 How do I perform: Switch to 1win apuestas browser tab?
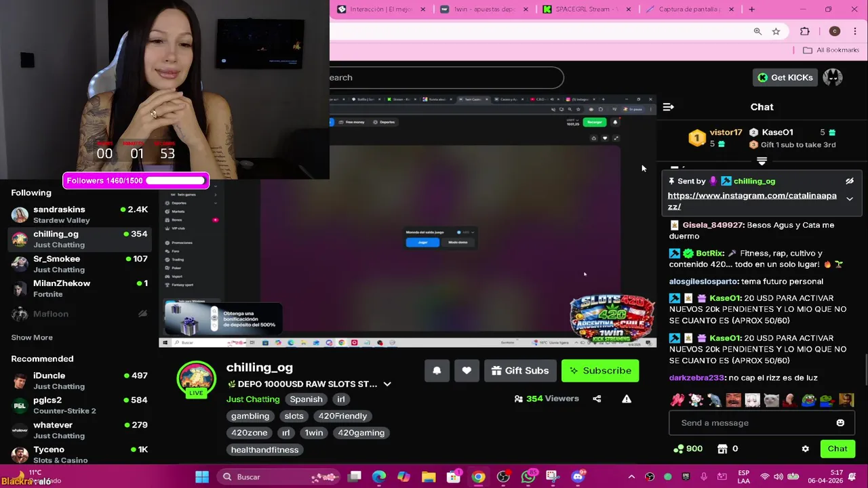click(484, 9)
